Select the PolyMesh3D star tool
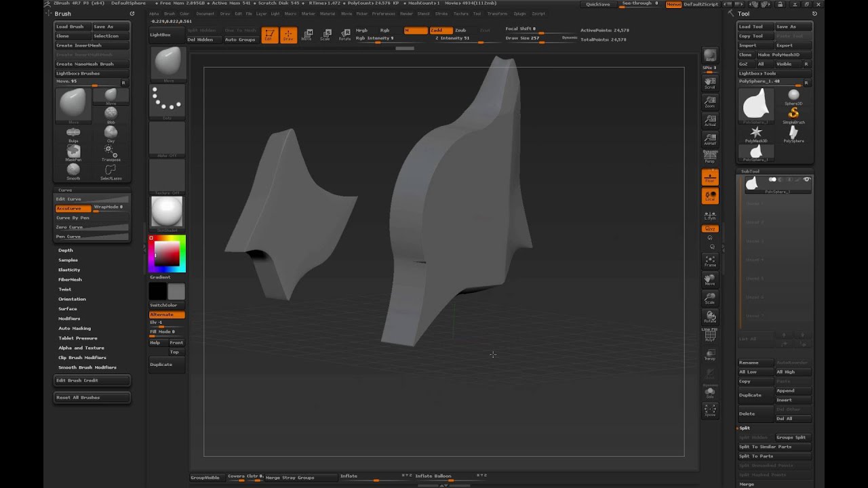Viewport: 868px width, 488px height. (x=755, y=134)
